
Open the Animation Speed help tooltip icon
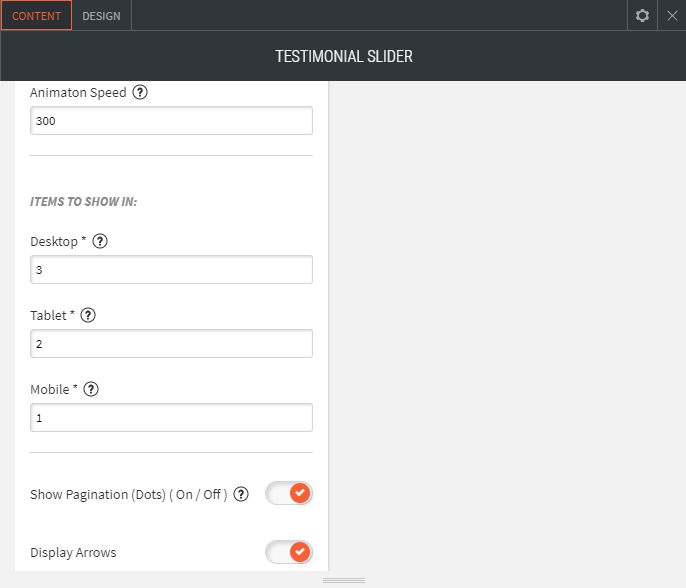[140, 93]
